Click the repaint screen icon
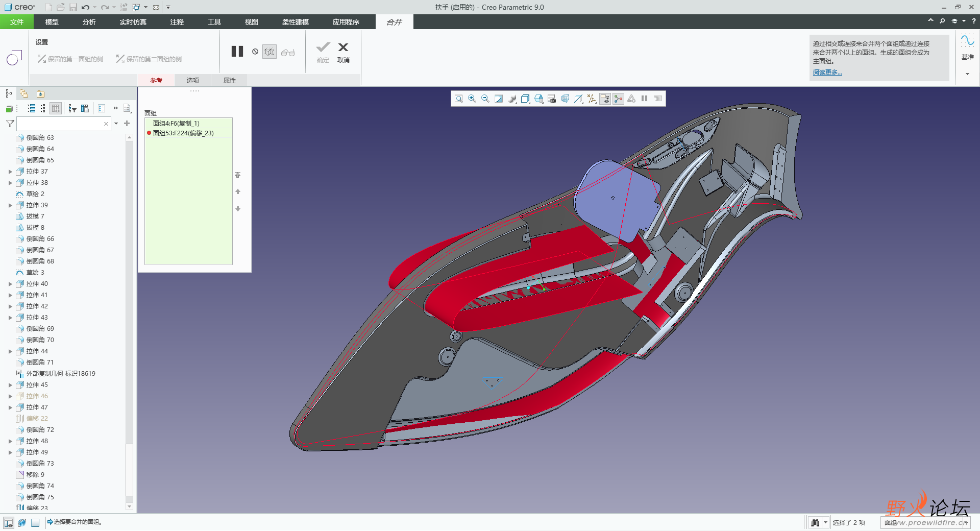Viewport: 980px width, 531px height. [x=499, y=99]
